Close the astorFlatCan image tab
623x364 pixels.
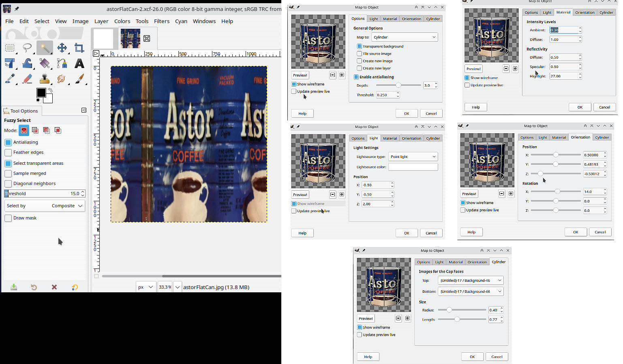point(147,38)
